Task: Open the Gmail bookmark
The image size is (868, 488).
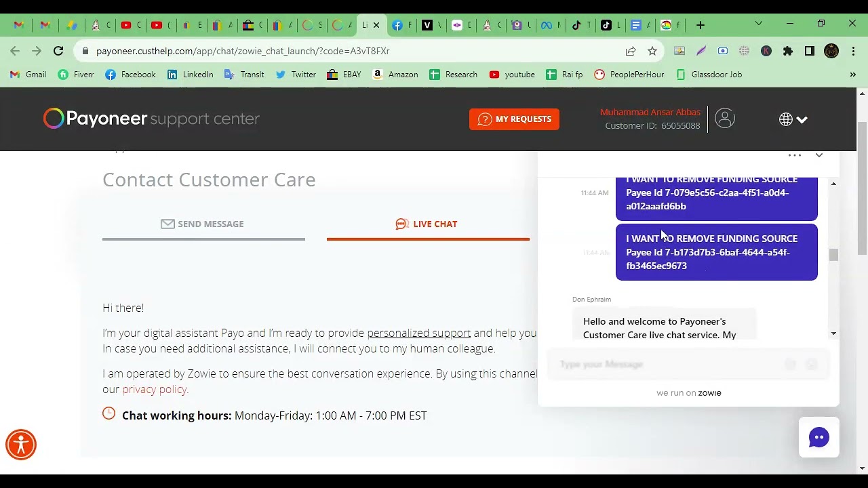Action: point(28,75)
